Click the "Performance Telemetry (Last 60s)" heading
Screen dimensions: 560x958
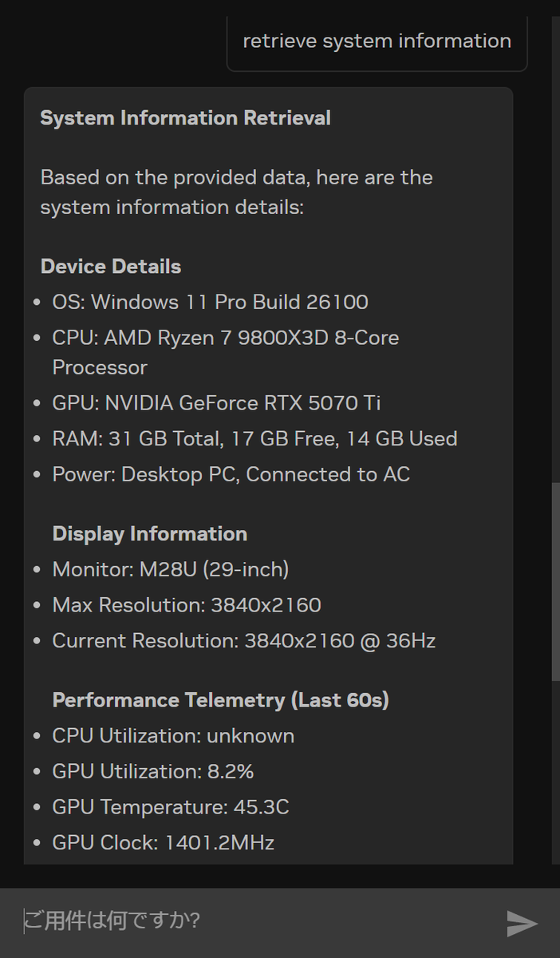tap(220, 700)
